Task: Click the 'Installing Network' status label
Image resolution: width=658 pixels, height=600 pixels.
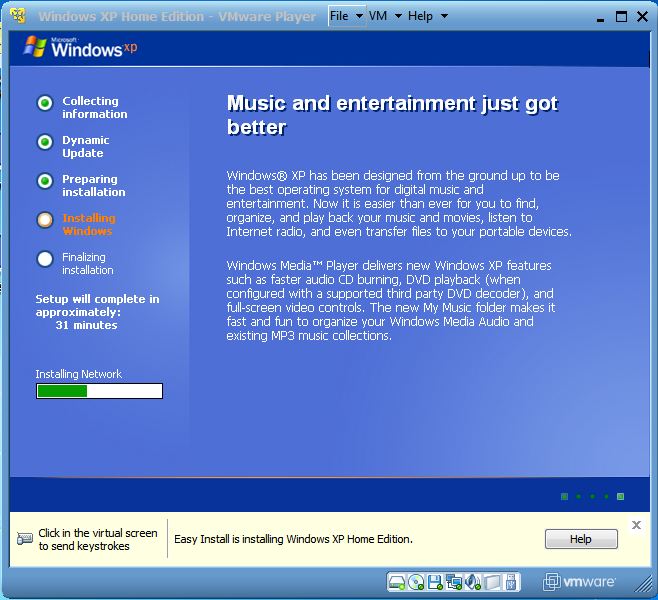Action: 78,374
